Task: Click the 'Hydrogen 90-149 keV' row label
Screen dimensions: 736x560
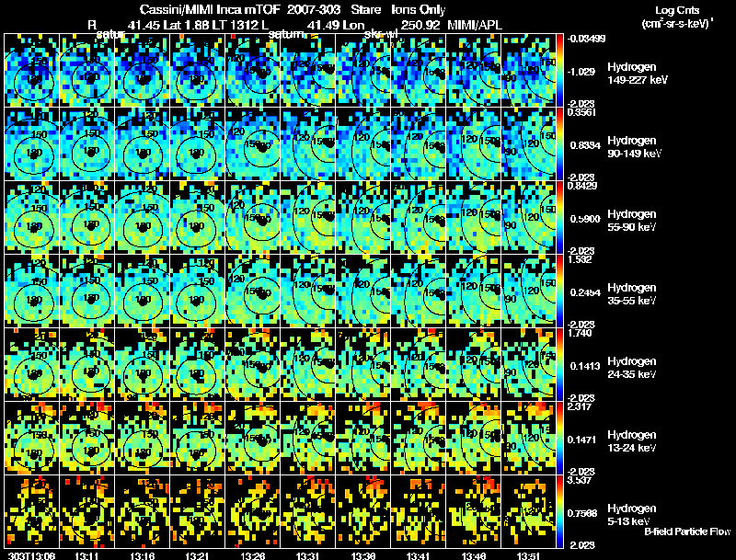Action: [634, 147]
